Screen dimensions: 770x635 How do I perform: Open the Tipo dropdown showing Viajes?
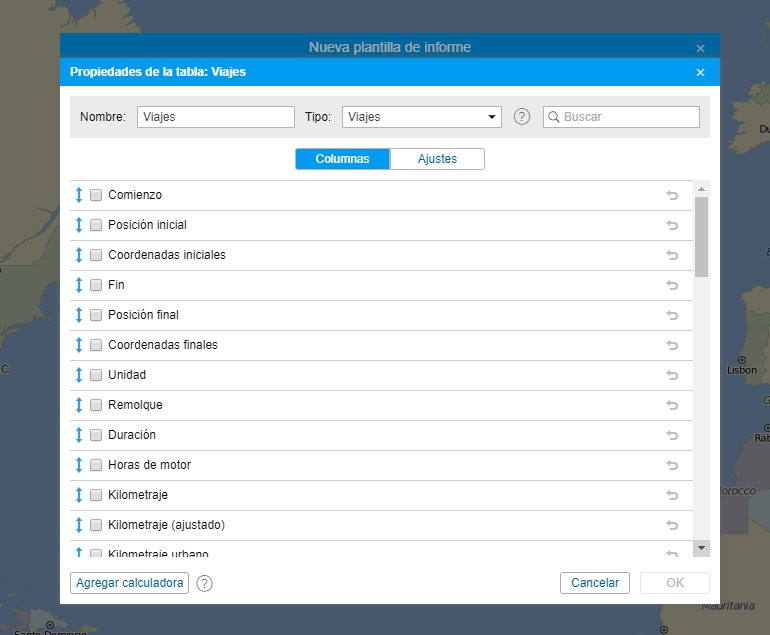(421, 117)
